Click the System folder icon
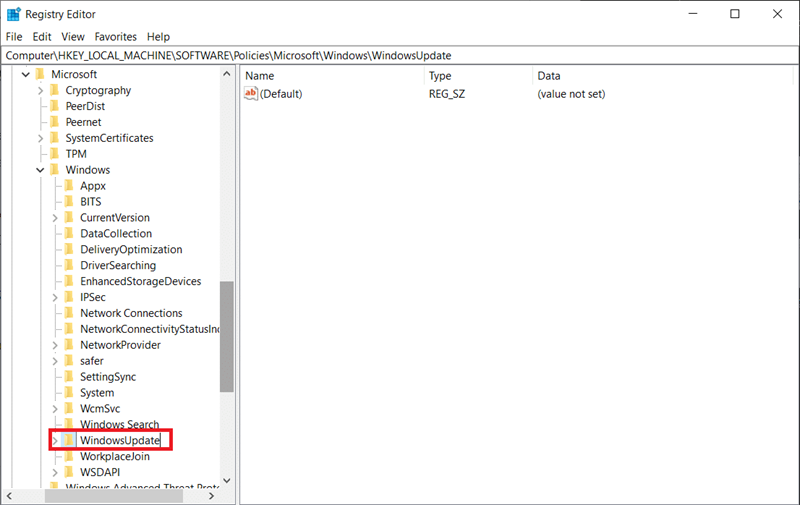This screenshot has height=506, width=801. click(x=69, y=393)
